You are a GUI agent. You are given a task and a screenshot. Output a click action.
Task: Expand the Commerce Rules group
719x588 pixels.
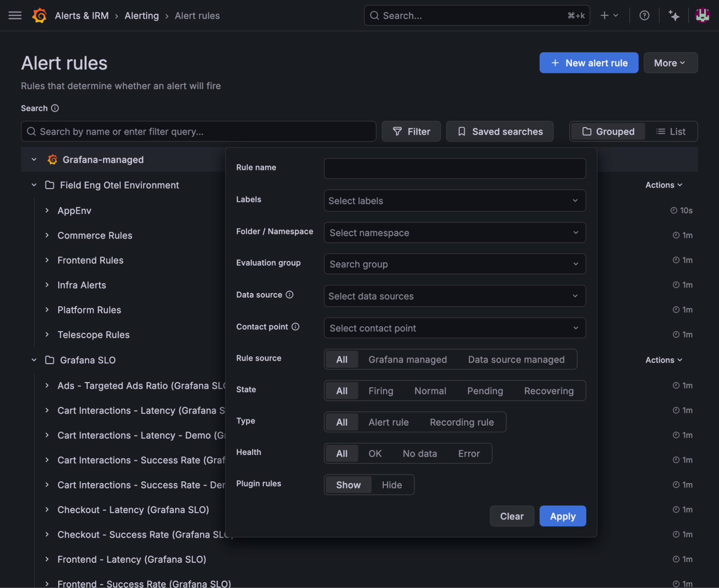pyautogui.click(x=47, y=235)
